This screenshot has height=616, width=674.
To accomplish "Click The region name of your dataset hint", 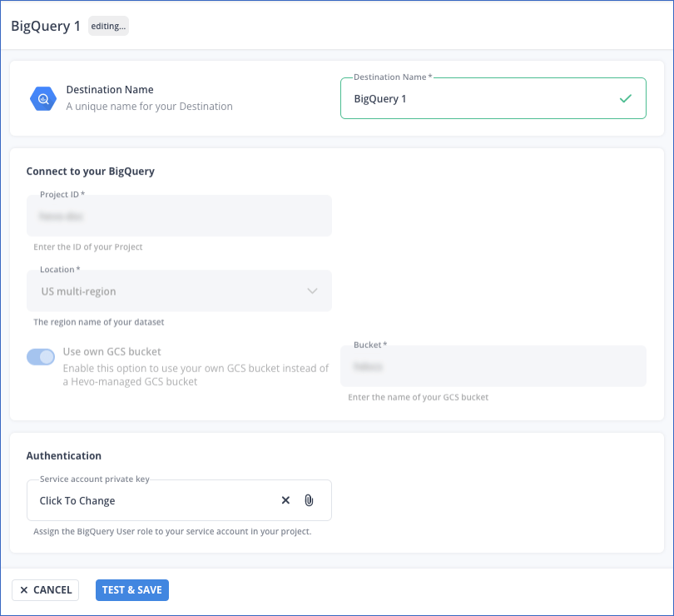I will [99, 322].
